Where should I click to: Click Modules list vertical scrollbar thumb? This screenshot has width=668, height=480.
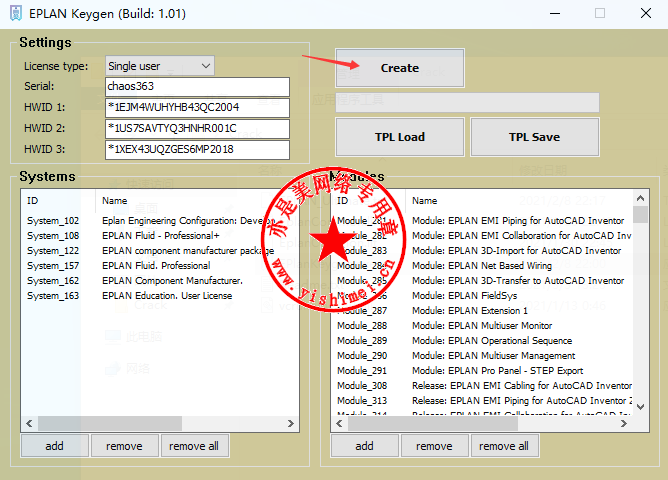(x=640, y=214)
